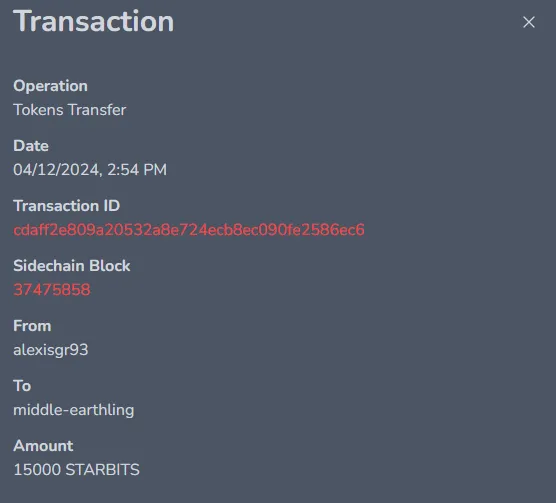Viewport: 556px width, 503px height.
Task: Click the word Transfer in Operation value
Action: [97, 110]
